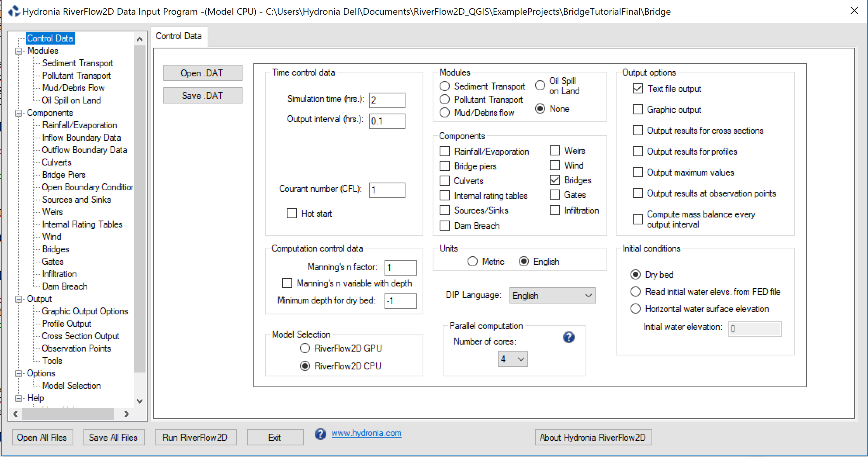Viewport: 868px width, 457px height.
Task: Select Read initial water elevs. from FED file
Action: [636, 291]
